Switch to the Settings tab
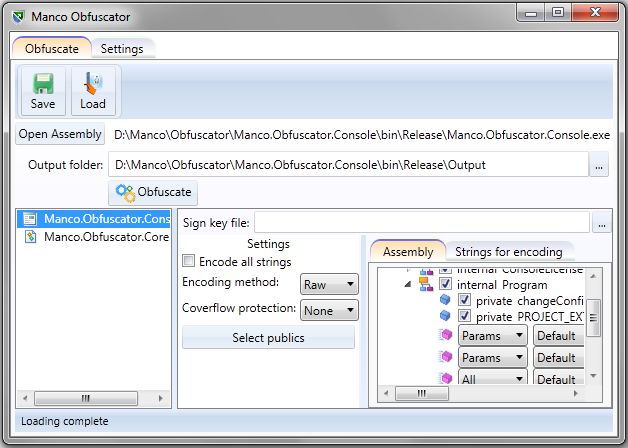 point(122,48)
